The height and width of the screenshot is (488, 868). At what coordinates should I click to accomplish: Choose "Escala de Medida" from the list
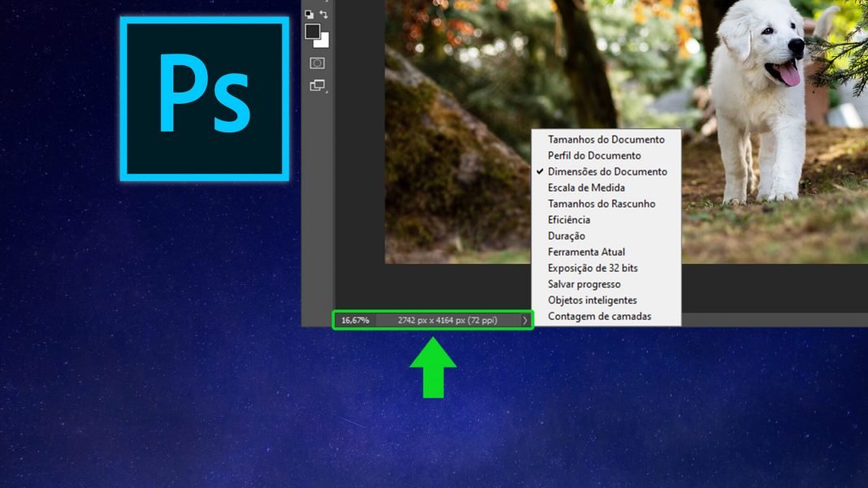point(588,188)
